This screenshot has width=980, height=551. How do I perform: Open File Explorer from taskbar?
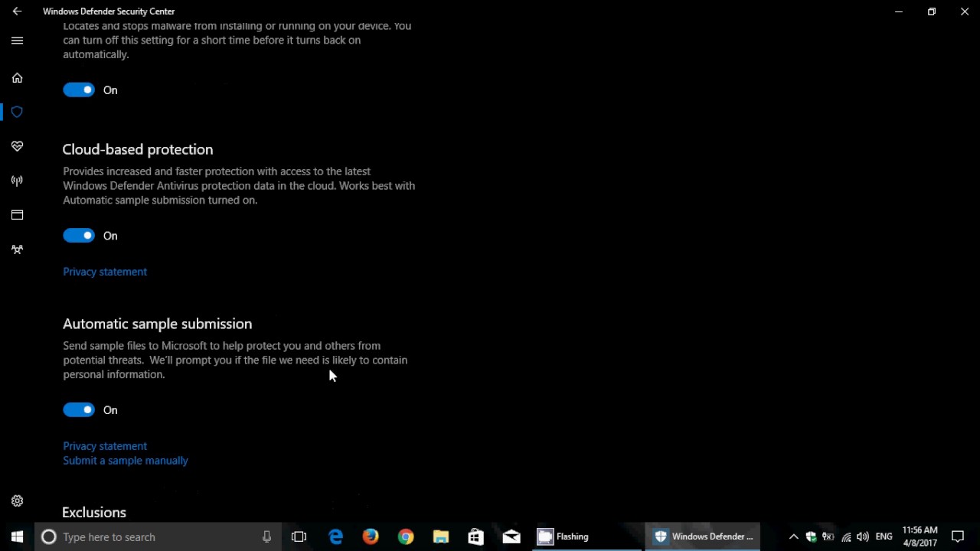441,536
